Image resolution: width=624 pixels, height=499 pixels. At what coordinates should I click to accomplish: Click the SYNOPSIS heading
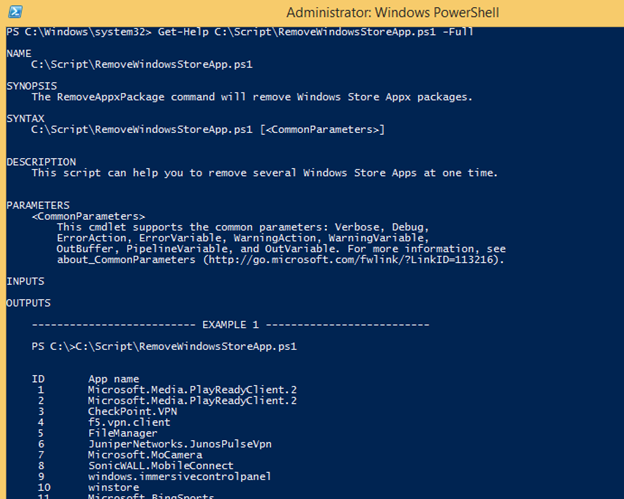tap(32, 86)
